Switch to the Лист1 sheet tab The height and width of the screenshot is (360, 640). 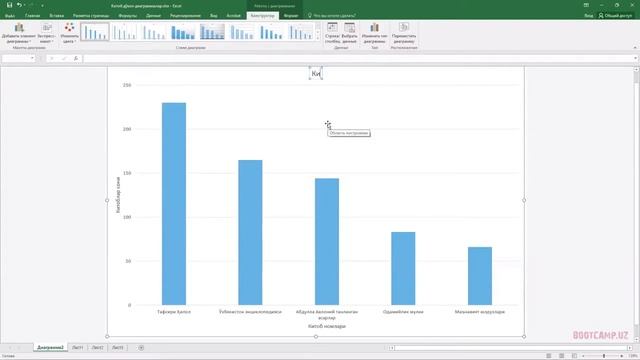(78, 347)
